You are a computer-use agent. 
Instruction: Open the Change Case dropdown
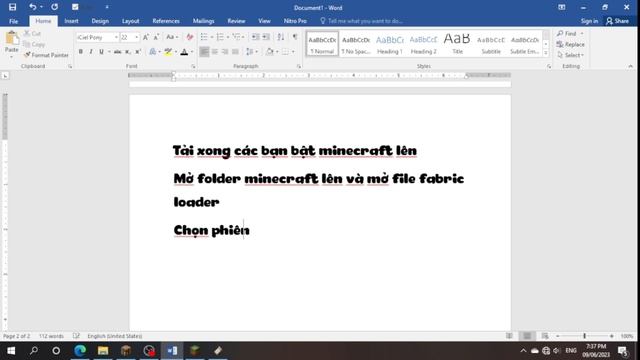click(172, 37)
